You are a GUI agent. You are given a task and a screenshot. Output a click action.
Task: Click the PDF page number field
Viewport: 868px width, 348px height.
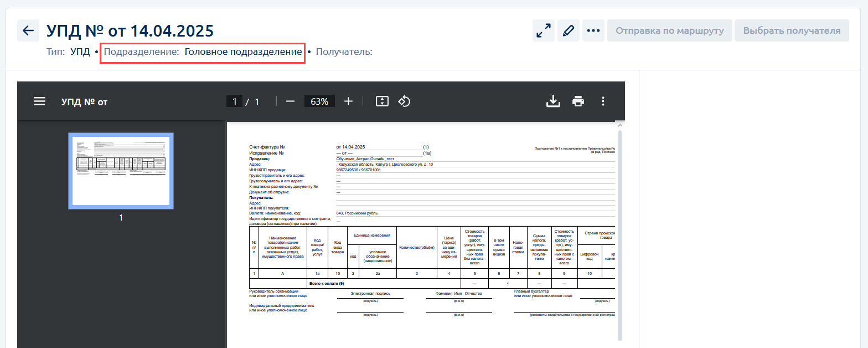[234, 101]
